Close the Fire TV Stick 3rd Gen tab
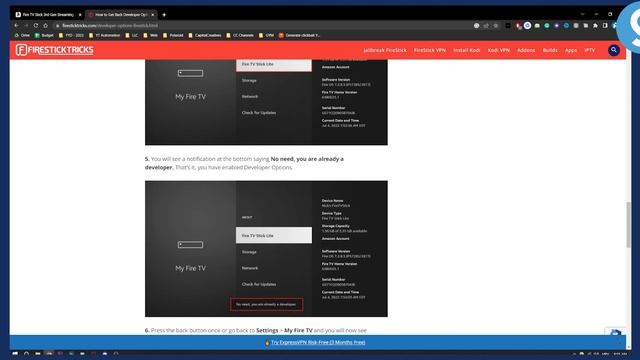The width and height of the screenshot is (640, 360). pyautogui.click(x=80, y=15)
